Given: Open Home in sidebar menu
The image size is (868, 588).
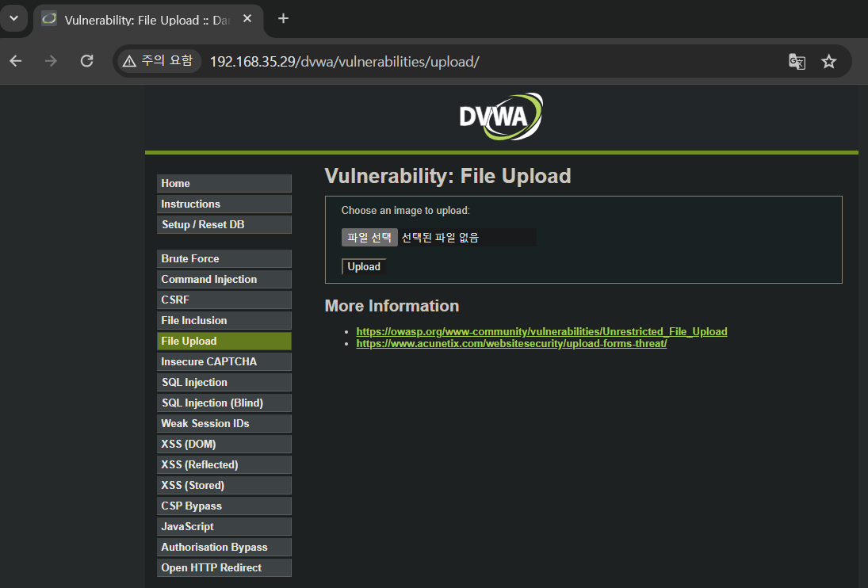Looking at the screenshot, I should pyautogui.click(x=224, y=184).
